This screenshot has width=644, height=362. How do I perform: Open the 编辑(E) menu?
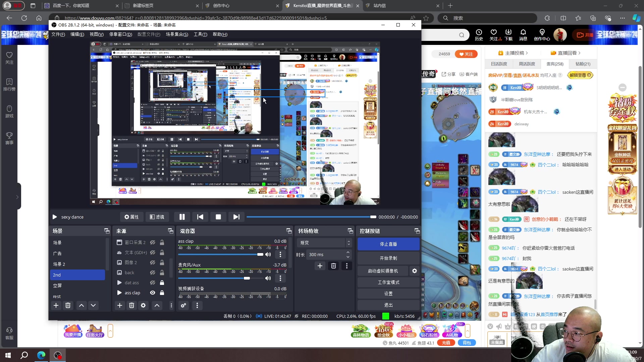pyautogui.click(x=77, y=34)
